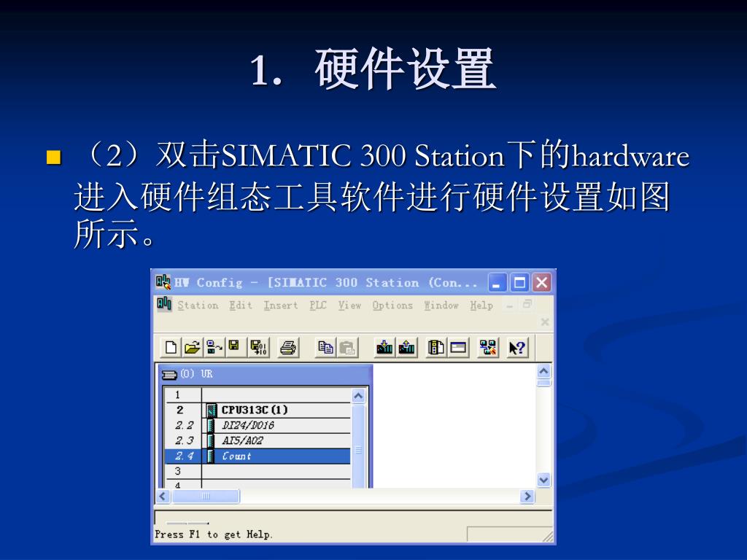Screen dimensions: 747x560
Task: Click the window resize grip corner
Action: point(549,537)
